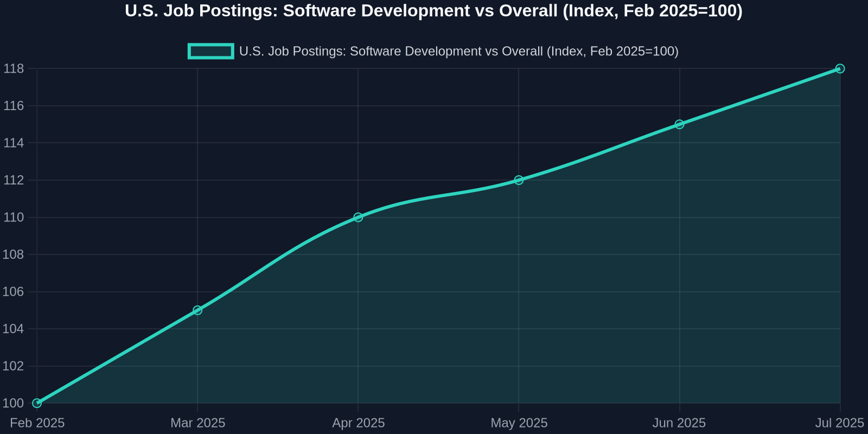Click the chart title at top
Screen dimensions: 868x434
pyautogui.click(x=434, y=11)
